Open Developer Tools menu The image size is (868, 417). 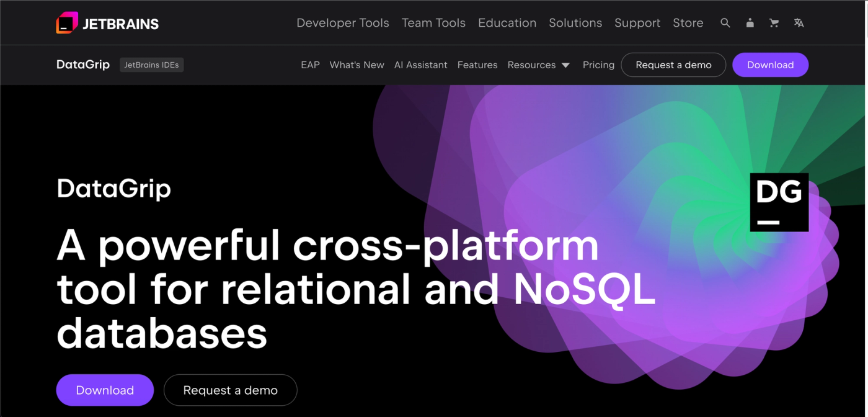(x=343, y=23)
